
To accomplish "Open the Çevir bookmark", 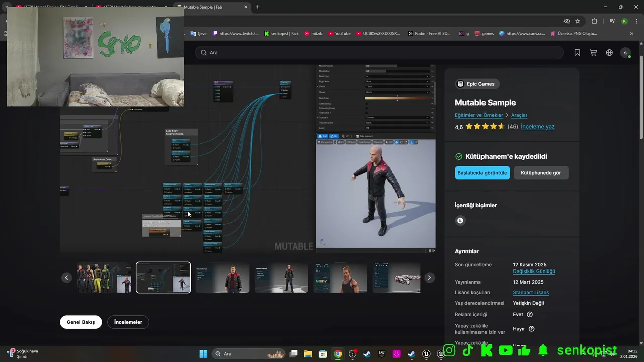I will pyautogui.click(x=199, y=33).
